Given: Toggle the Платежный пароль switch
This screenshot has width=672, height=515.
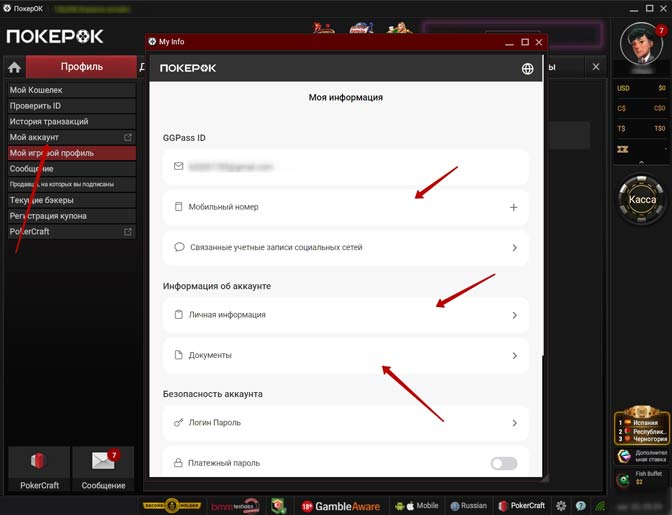Looking at the screenshot, I should tap(504, 463).
